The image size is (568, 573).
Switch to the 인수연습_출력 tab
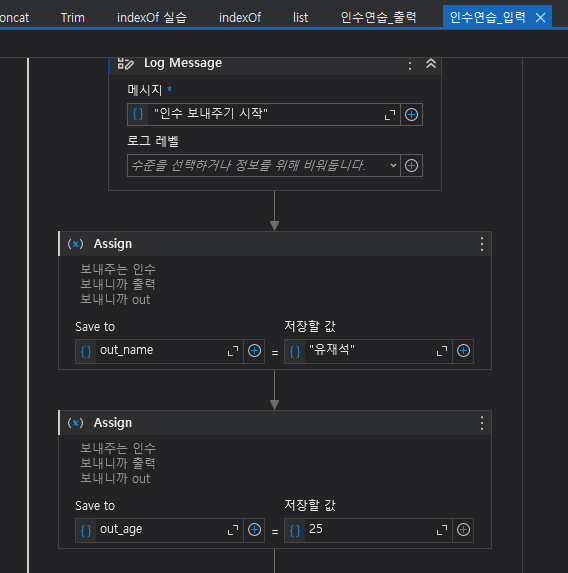point(378,17)
